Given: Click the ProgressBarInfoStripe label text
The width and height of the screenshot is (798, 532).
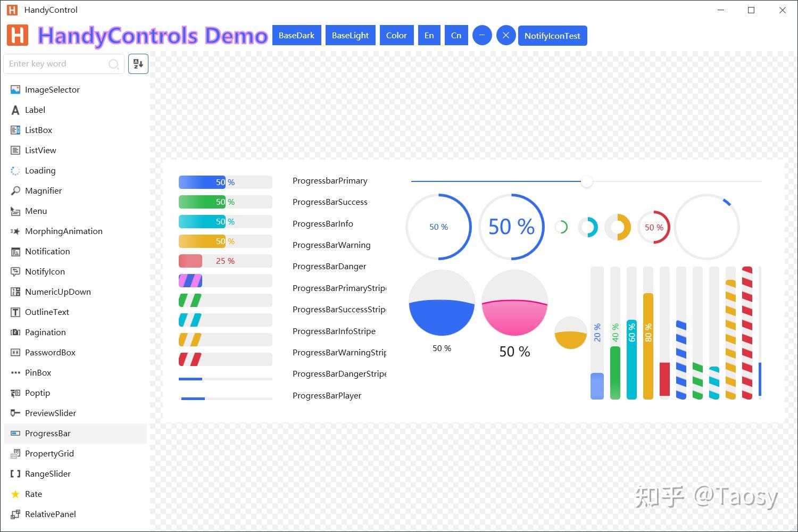Looking at the screenshot, I should pyautogui.click(x=334, y=331).
